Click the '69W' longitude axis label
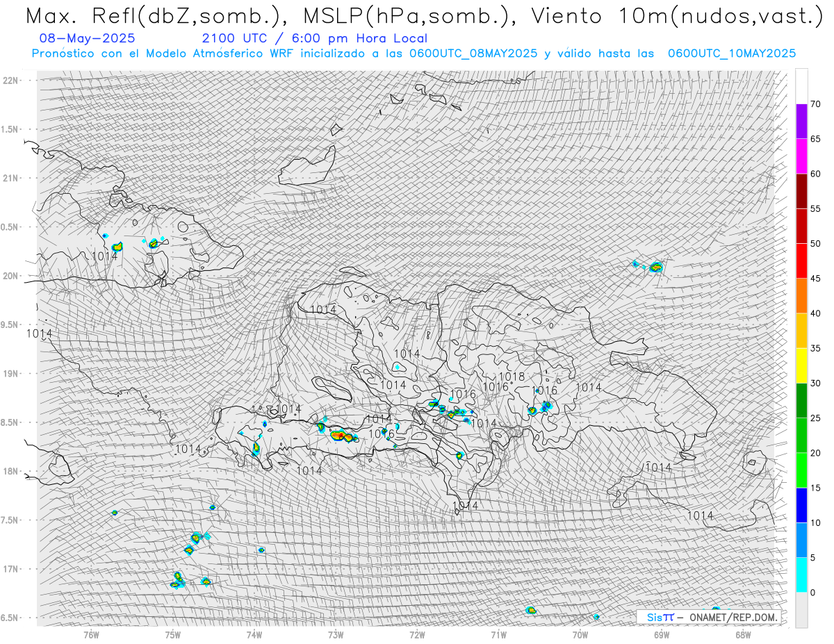 [x=661, y=634]
